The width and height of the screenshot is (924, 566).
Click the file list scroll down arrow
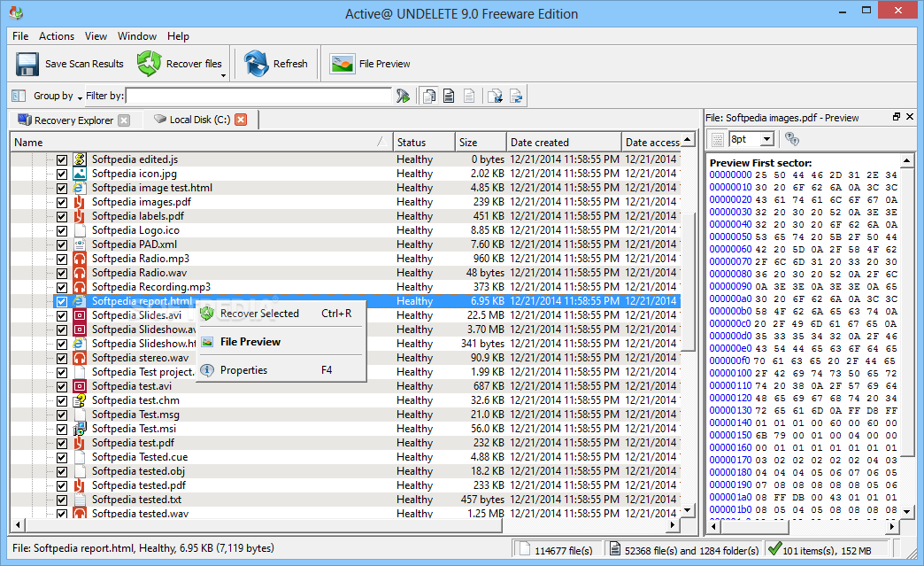[688, 510]
